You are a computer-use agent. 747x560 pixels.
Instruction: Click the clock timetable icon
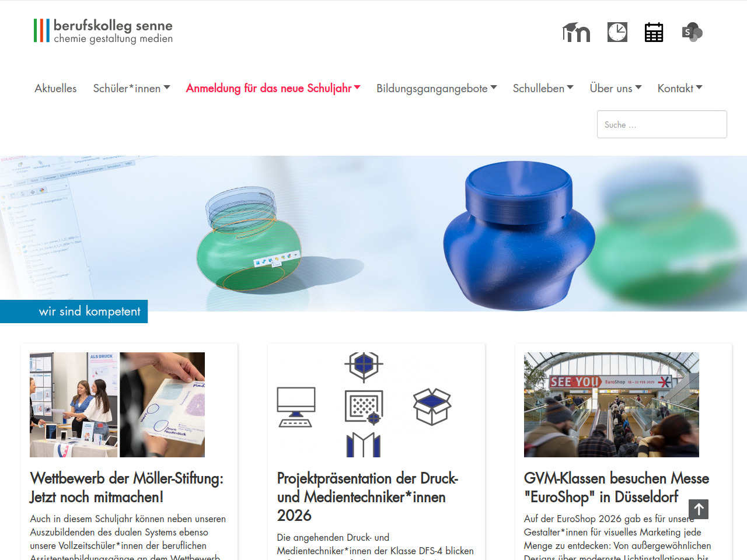(x=617, y=32)
